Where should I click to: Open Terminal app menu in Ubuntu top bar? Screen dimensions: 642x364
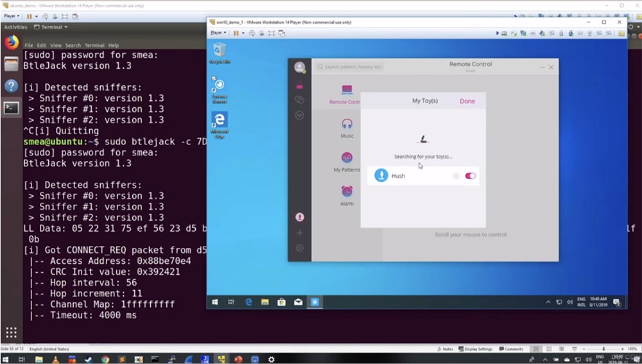[51, 27]
